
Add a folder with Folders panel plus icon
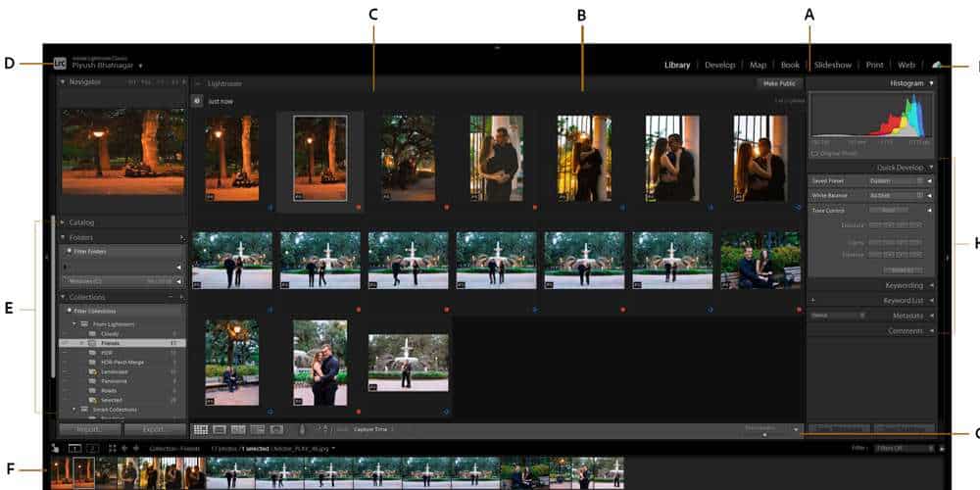182,238
